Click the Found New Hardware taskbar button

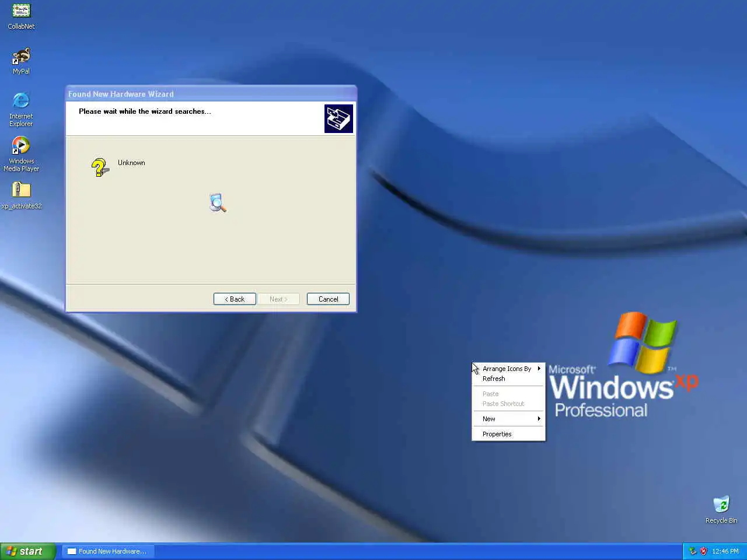pos(108,551)
